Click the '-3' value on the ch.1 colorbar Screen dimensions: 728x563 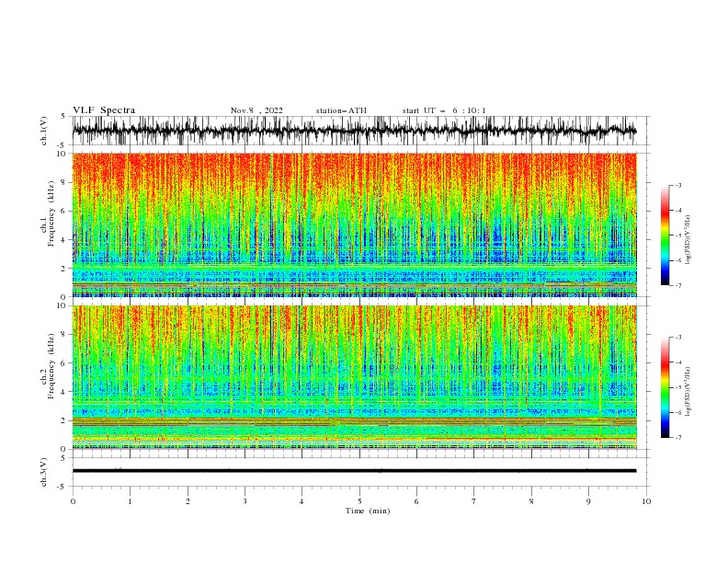pyautogui.click(x=677, y=185)
